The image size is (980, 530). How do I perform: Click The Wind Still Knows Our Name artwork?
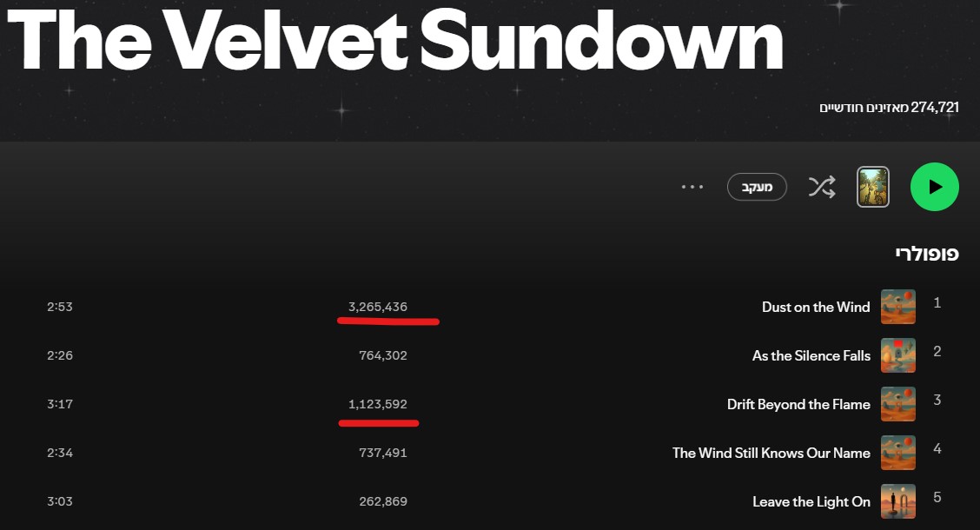[898, 453]
